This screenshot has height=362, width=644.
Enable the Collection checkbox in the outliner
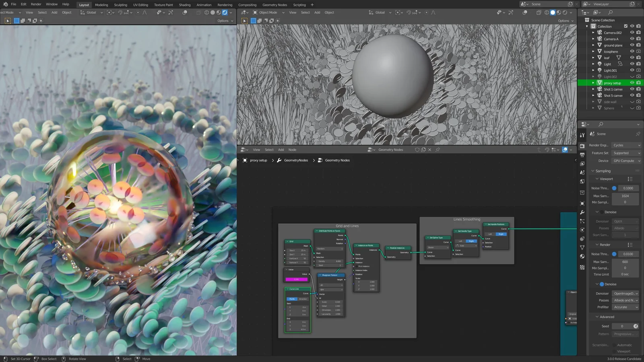click(625, 26)
